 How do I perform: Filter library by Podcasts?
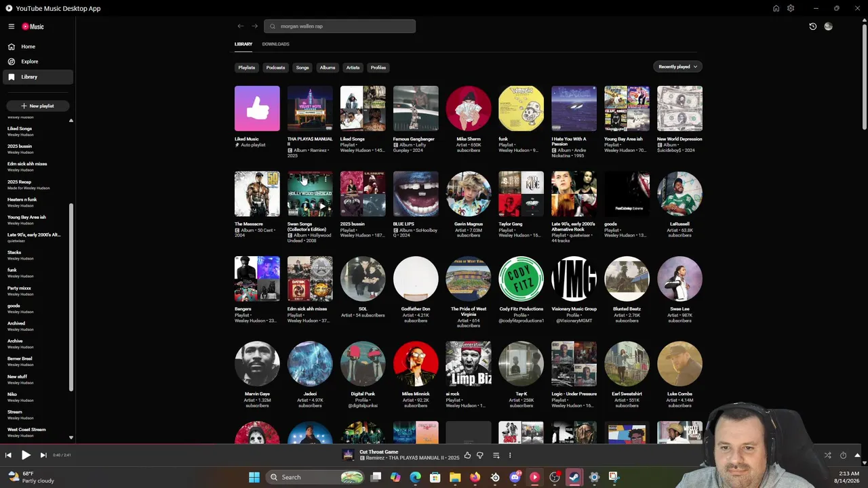(x=275, y=68)
